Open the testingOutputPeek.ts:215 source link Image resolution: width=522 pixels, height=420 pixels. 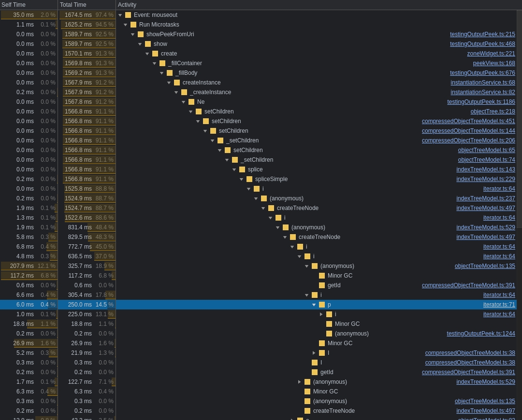tap(482, 34)
